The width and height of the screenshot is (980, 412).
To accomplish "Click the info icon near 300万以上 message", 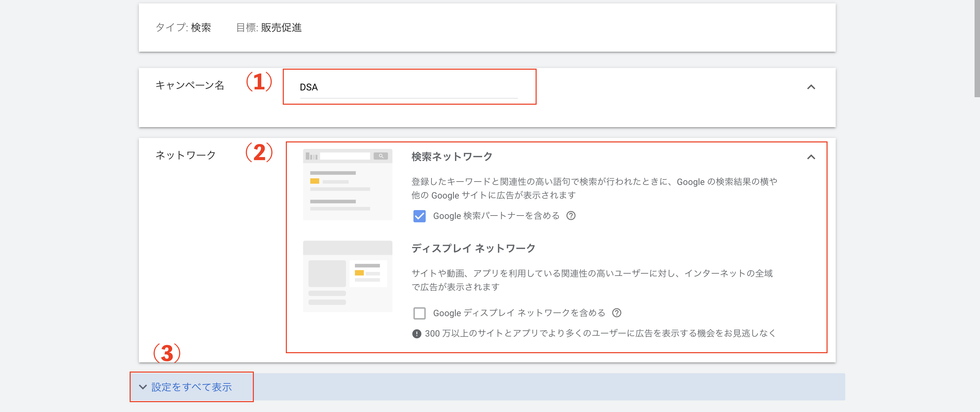I will [416, 333].
